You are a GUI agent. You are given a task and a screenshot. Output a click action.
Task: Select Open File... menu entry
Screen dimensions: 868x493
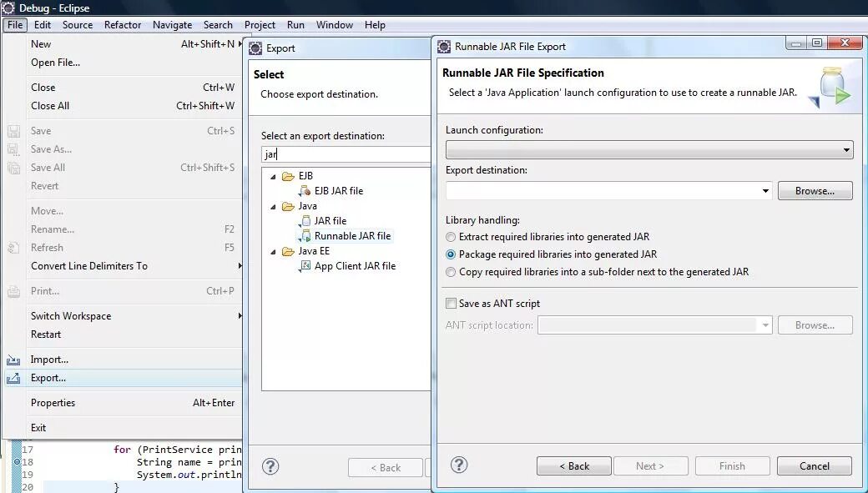123,63
